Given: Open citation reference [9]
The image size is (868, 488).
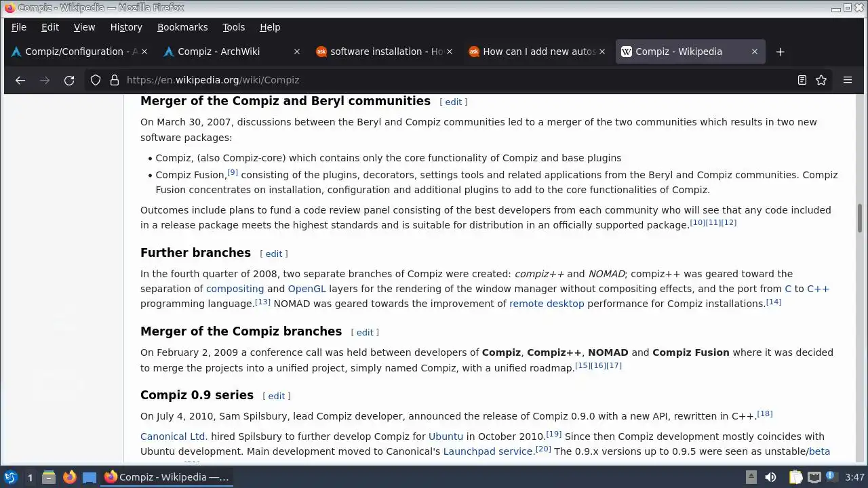Looking at the screenshot, I should pyautogui.click(x=233, y=173).
